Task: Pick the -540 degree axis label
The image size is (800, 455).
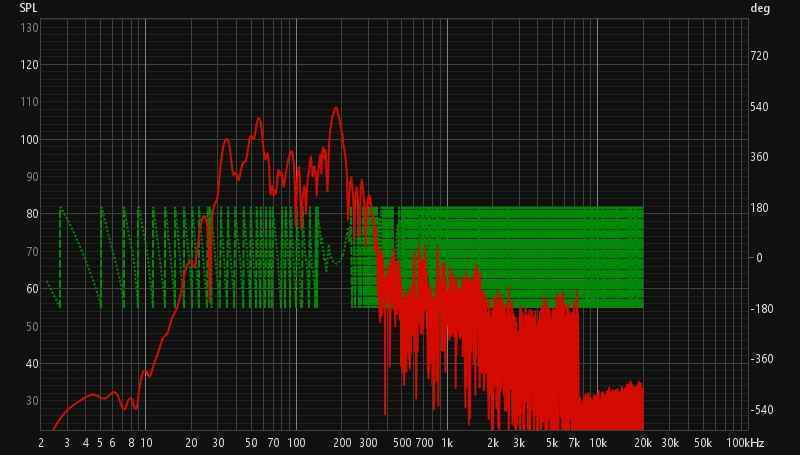Action: (762, 410)
